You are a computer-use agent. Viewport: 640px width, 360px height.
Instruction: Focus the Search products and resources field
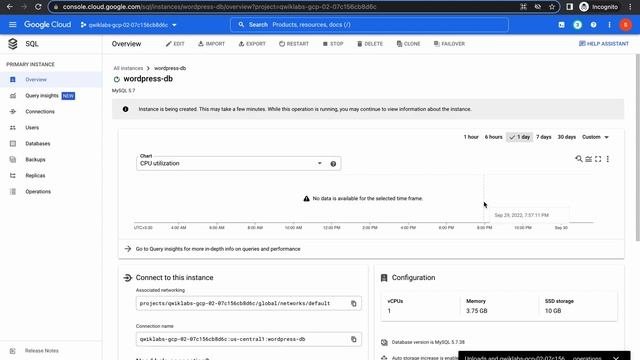point(369,24)
